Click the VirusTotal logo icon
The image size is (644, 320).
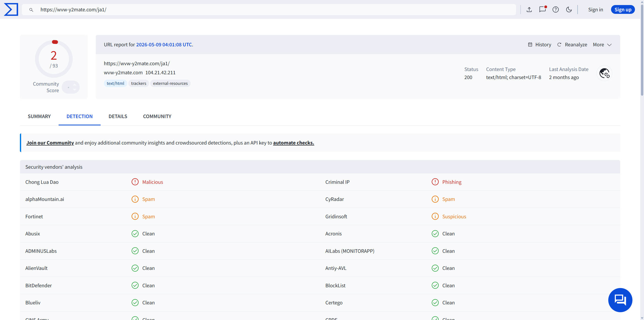(11, 10)
